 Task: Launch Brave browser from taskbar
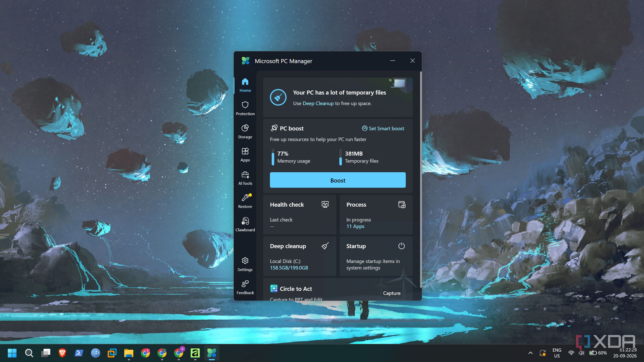point(62,353)
